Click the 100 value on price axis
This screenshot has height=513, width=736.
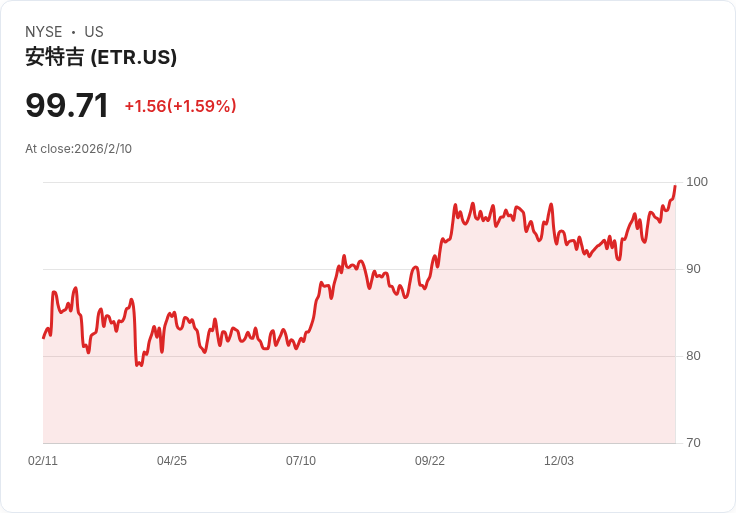coord(697,182)
